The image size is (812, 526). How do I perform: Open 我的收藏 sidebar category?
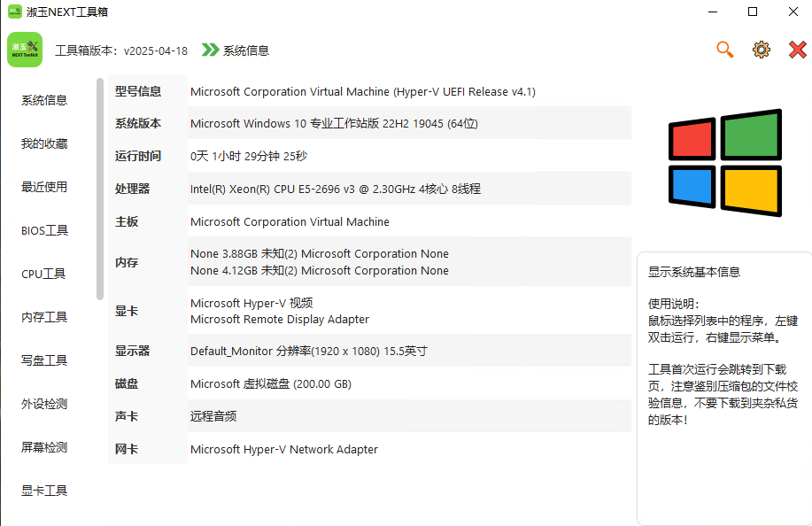click(x=44, y=143)
